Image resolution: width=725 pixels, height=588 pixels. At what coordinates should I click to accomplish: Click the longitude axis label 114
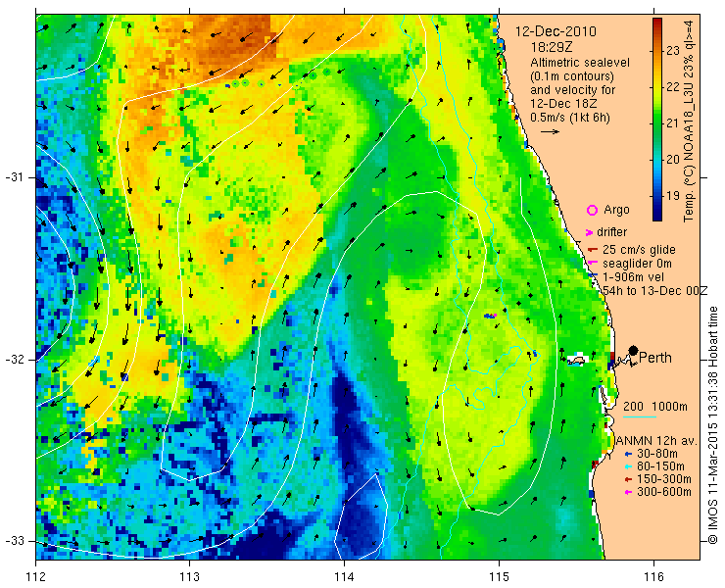point(344,577)
